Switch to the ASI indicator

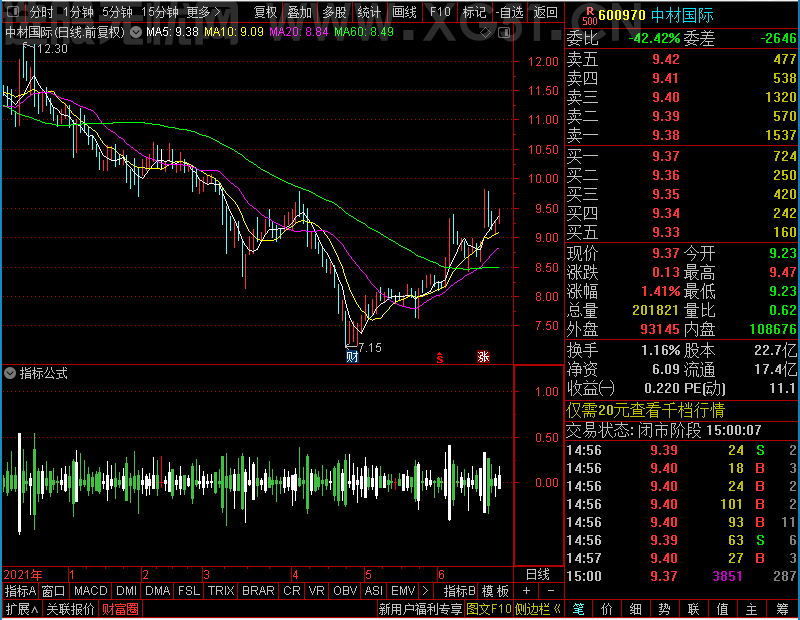[x=373, y=591]
